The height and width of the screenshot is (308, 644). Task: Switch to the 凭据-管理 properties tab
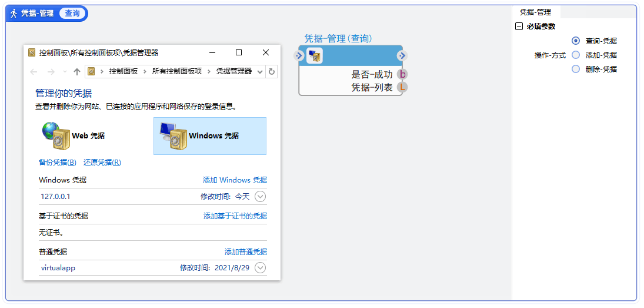tap(535, 12)
